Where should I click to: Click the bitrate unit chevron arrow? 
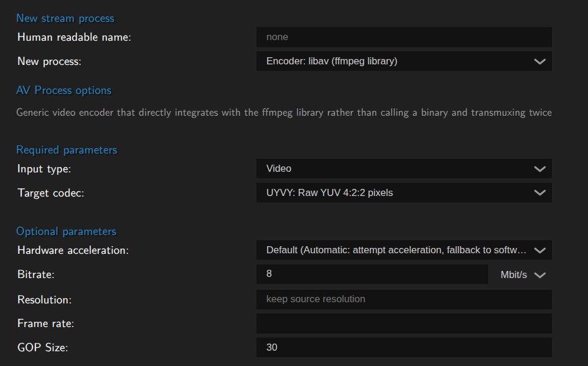(x=538, y=274)
